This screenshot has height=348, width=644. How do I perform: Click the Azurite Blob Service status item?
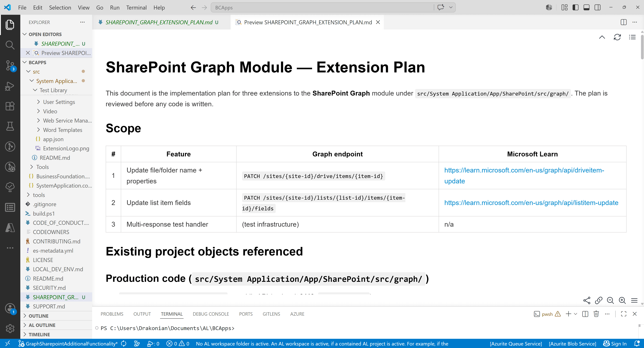[x=572, y=343]
